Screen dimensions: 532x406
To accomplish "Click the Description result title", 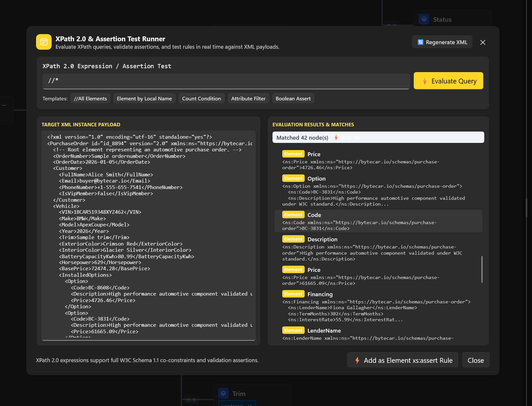I will tap(322, 239).
